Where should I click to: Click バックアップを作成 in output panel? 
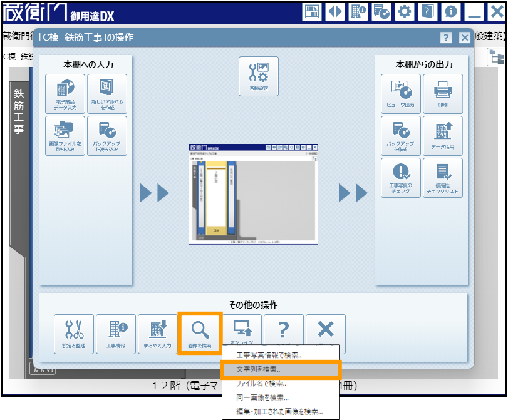[401, 136]
